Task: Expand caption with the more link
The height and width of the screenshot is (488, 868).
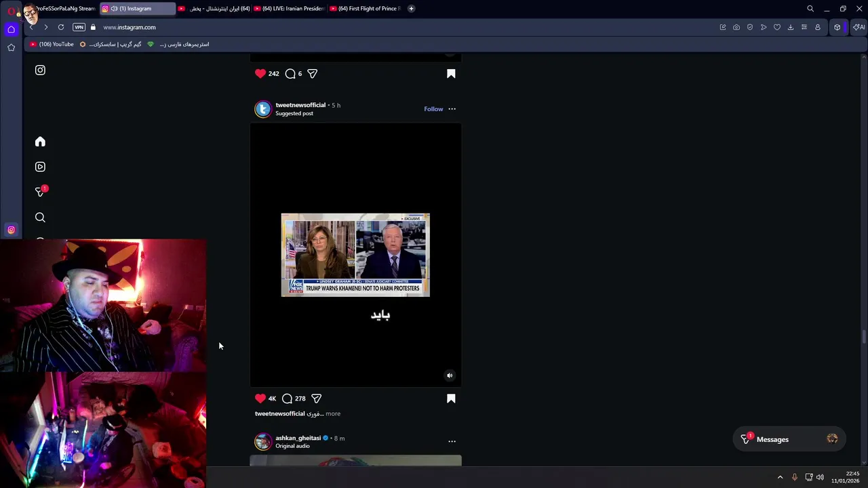Action: point(332,413)
